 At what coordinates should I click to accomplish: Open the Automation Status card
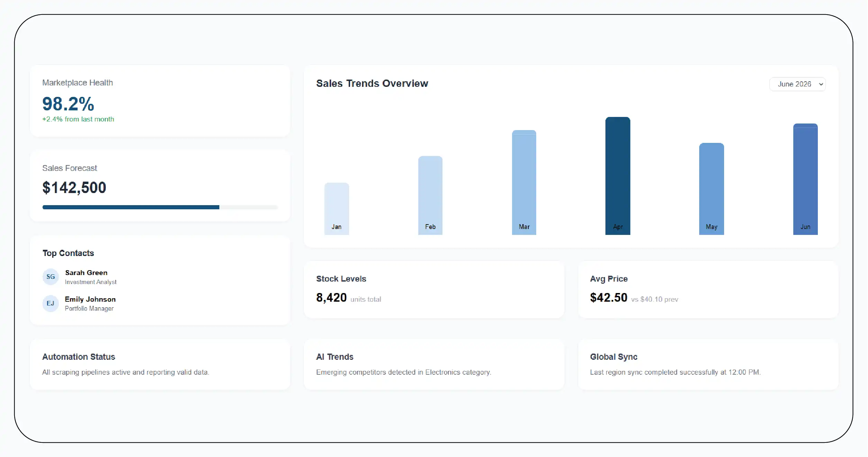coord(160,364)
